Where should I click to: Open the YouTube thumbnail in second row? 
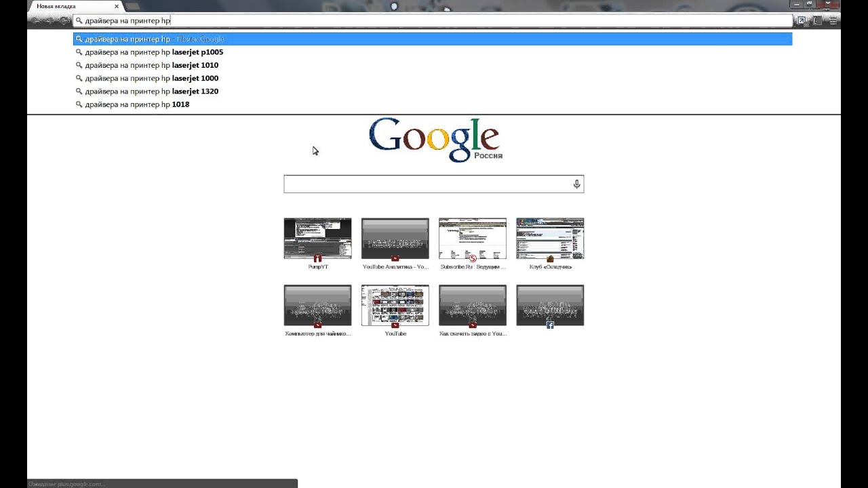tap(395, 305)
